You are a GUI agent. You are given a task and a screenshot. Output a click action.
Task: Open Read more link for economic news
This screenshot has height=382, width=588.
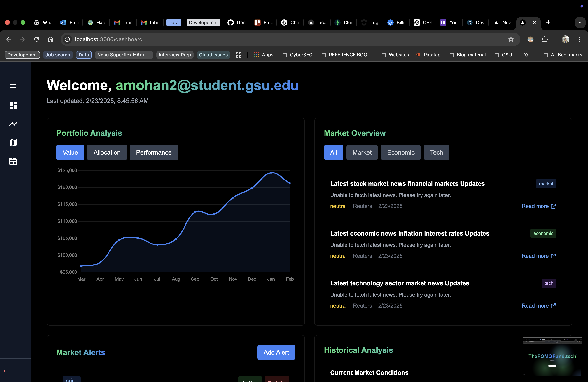(x=539, y=256)
